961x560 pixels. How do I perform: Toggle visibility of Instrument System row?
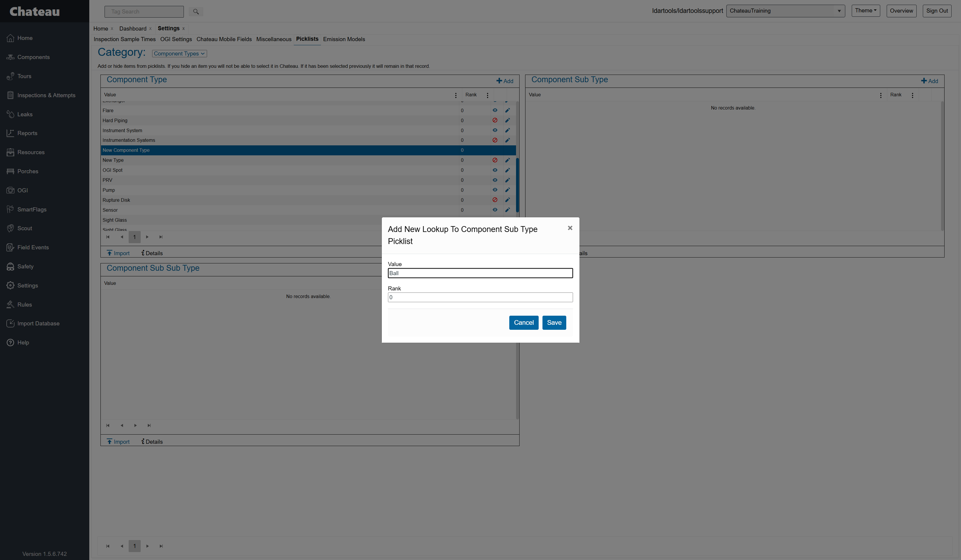[x=495, y=130]
